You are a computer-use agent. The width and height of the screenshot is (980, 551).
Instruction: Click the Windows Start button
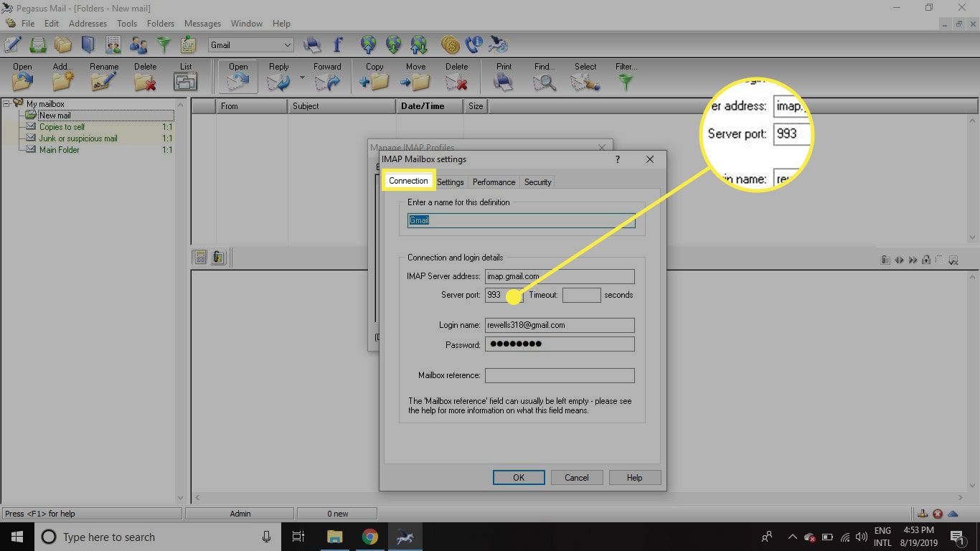click(17, 537)
